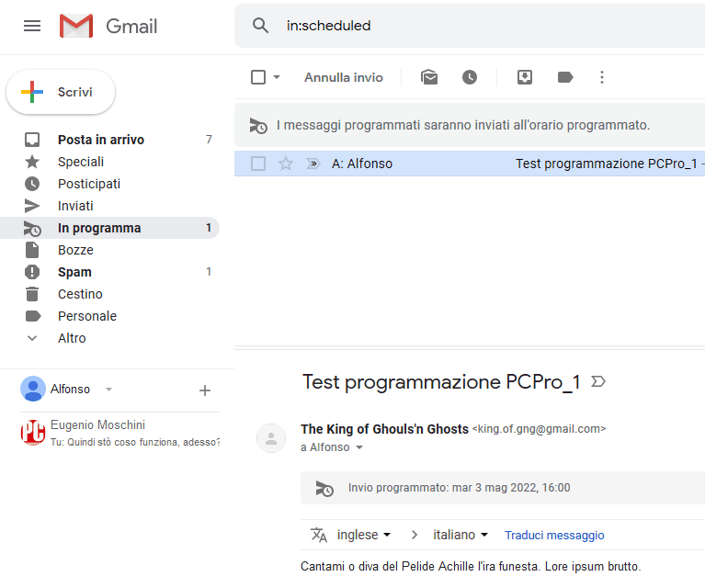Click the search magnifier icon
The image size is (705, 588).
(261, 26)
